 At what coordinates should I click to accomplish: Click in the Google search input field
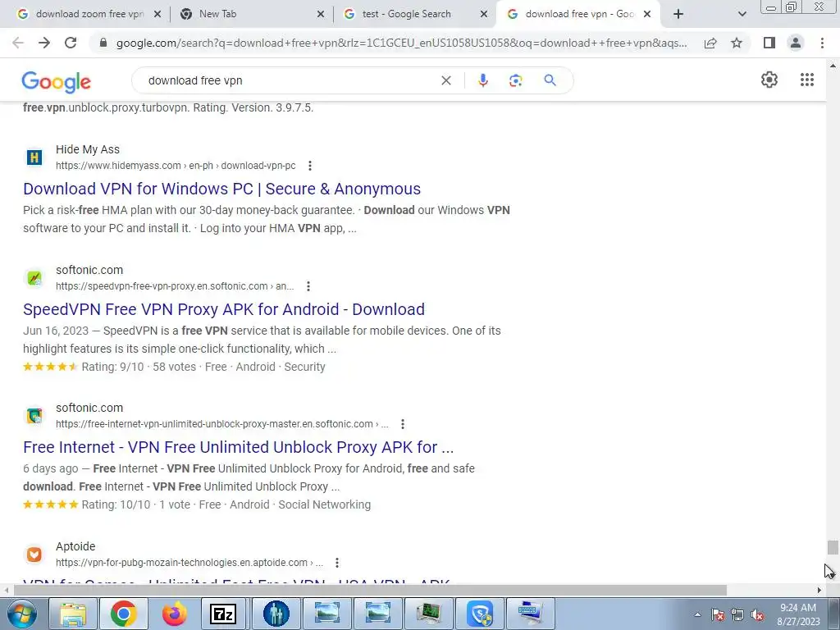point(290,80)
